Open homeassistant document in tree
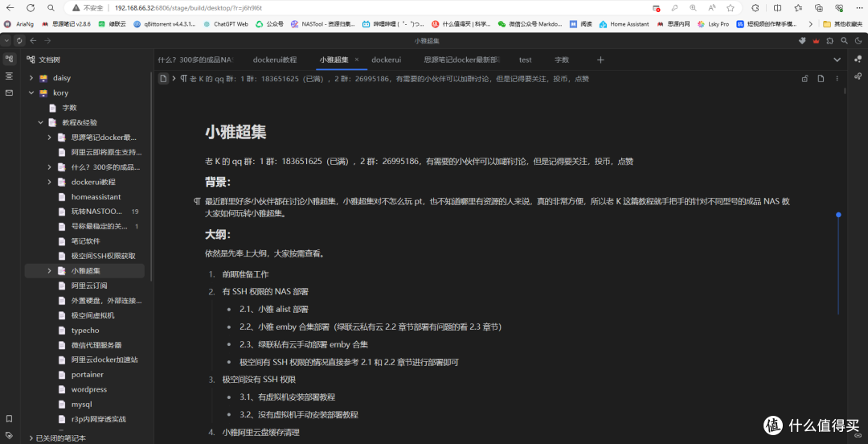Viewport: 868px width, 444px height. (96, 197)
